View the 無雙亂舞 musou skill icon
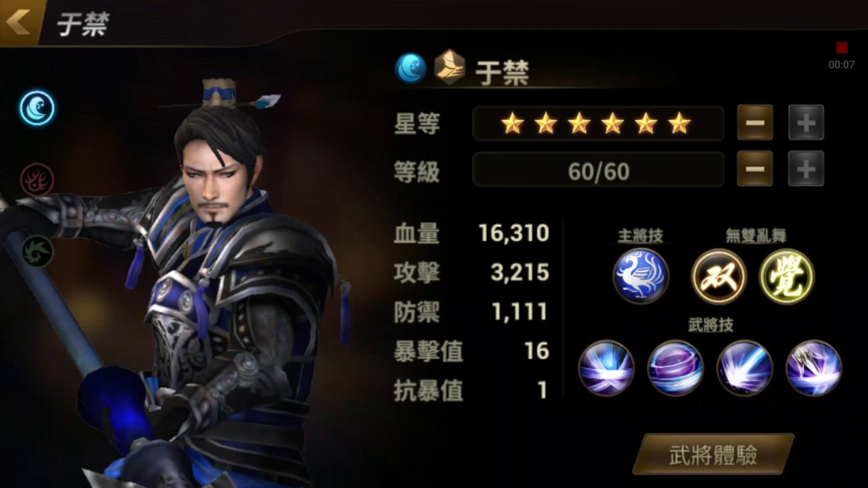Viewport: 868px width, 488px height. [x=719, y=276]
